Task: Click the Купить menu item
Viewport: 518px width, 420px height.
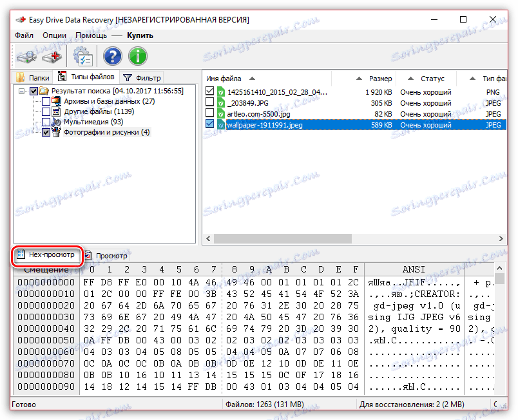Action: [x=140, y=35]
